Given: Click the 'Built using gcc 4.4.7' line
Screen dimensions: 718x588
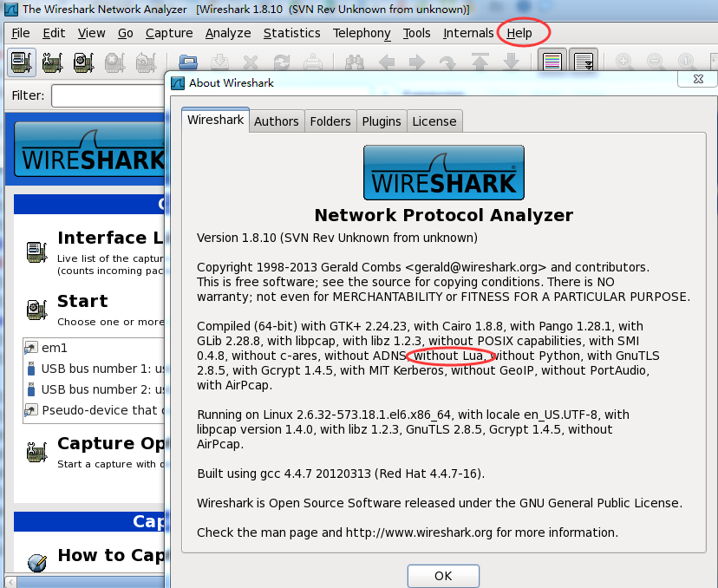Looking at the screenshot, I should [x=341, y=474].
